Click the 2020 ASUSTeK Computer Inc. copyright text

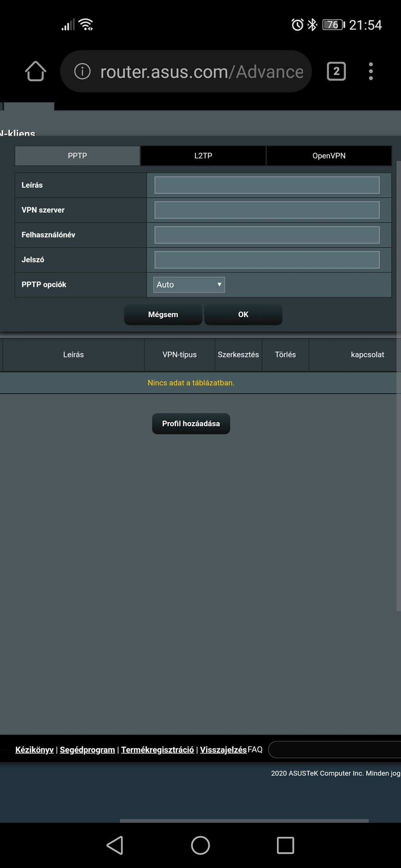point(336,773)
